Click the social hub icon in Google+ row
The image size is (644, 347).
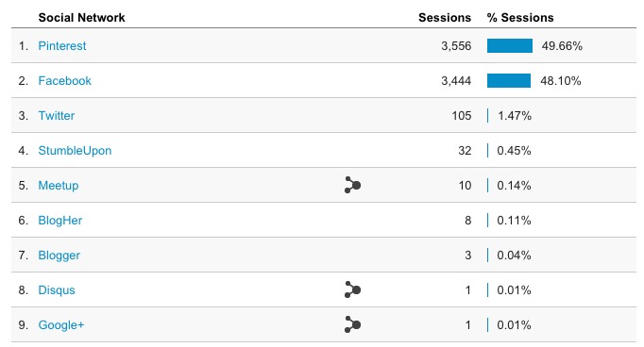click(x=352, y=324)
